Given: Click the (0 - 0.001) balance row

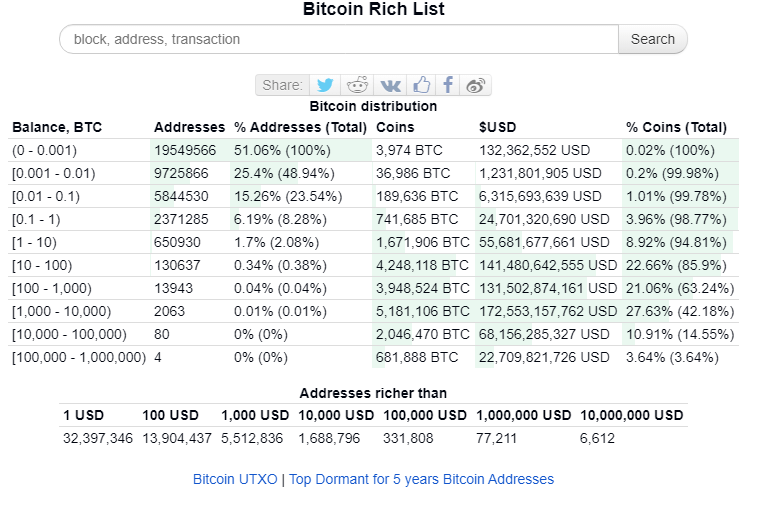Looking at the screenshot, I should click(373, 150).
